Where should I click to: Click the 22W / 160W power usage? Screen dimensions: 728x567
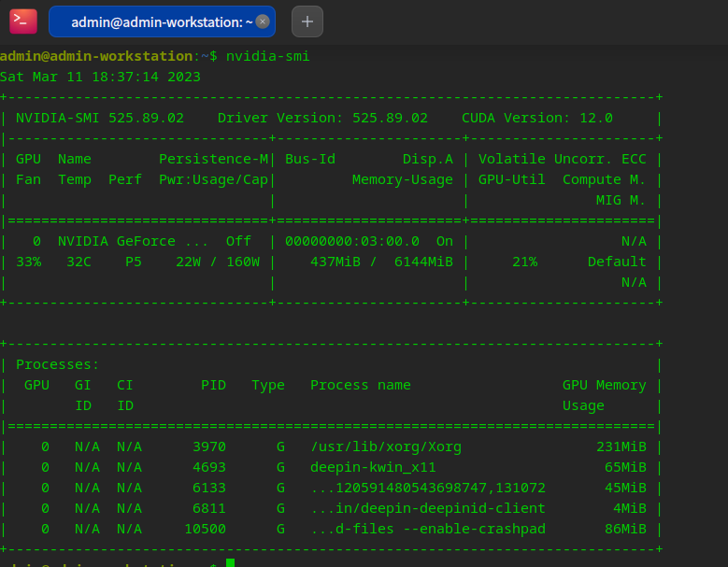click(217, 262)
